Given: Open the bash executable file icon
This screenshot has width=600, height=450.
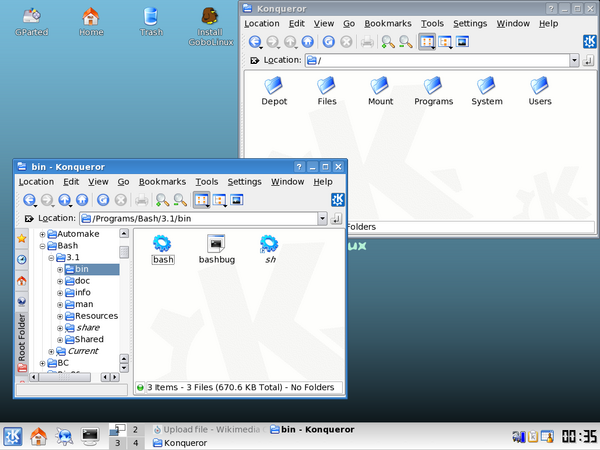Looking at the screenshot, I should tap(163, 243).
